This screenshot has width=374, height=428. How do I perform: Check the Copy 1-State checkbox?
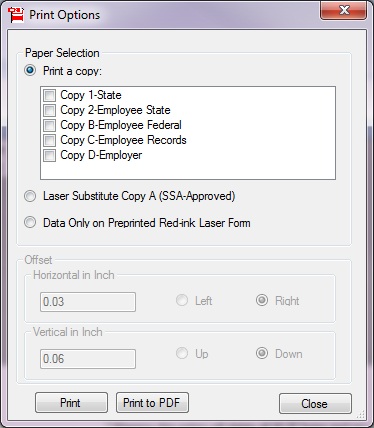click(x=49, y=96)
